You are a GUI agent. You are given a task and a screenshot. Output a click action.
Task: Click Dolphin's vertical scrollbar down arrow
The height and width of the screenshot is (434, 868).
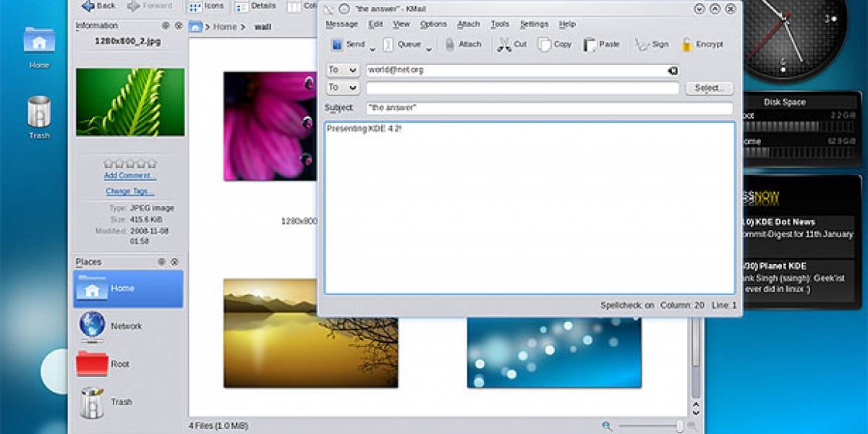[697, 413]
